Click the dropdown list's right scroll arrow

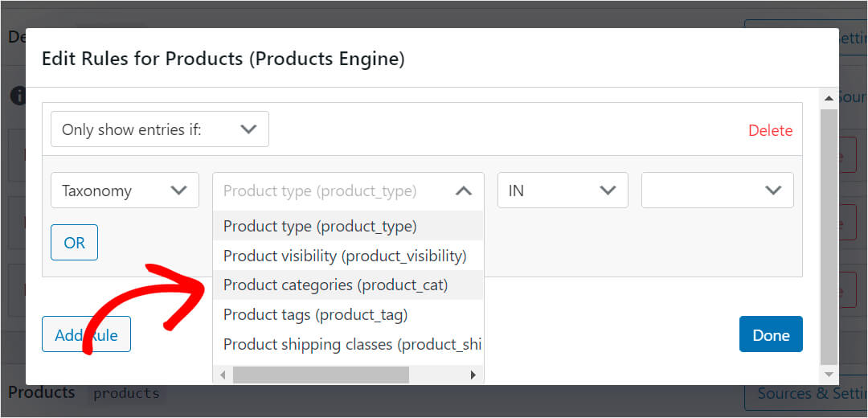[x=473, y=375]
